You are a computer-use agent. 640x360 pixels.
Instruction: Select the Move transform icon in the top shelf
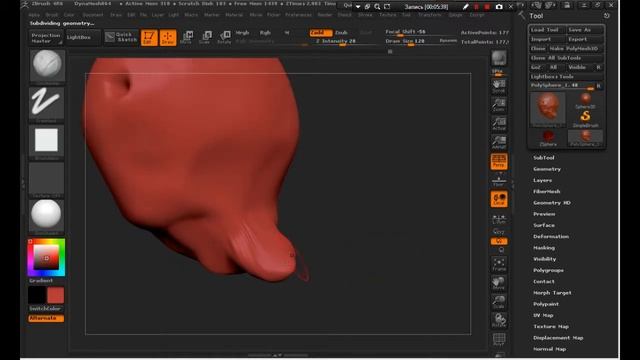click(x=186, y=37)
